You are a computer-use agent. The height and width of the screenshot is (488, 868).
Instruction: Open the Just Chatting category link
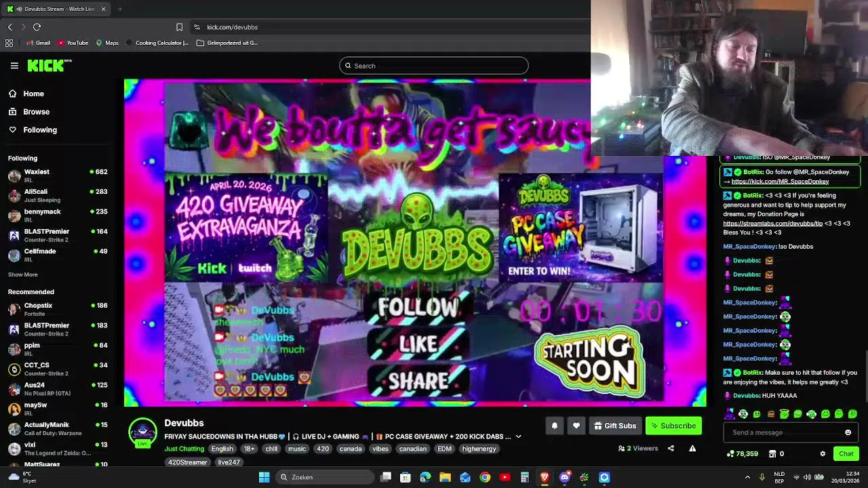tap(184, 449)
